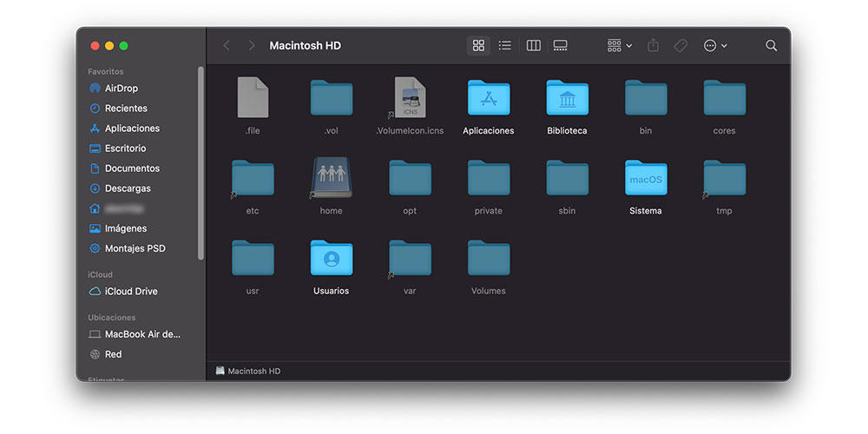868x434 pixels.
Task: Click the Share toolbar icon
Action: 654,45
